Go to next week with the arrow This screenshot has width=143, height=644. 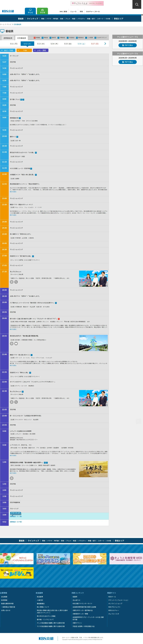[x=105, y=43]
